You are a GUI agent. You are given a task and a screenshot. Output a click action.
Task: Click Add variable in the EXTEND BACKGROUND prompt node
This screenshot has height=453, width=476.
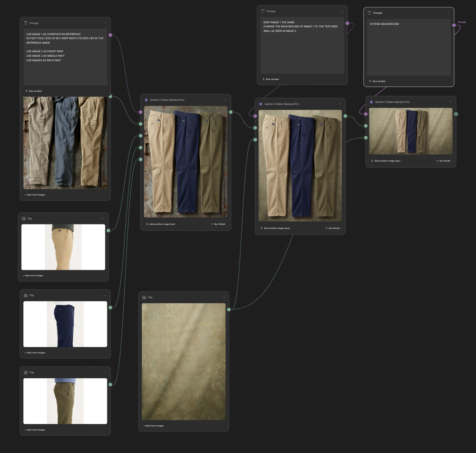point(377,81)
